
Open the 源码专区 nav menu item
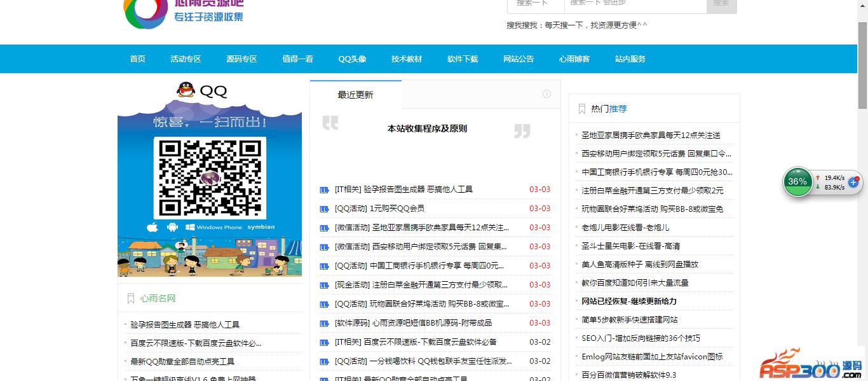[241, 59]
